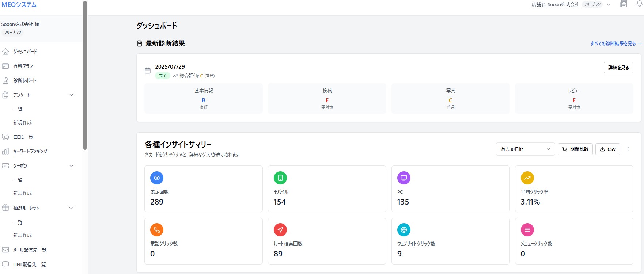
Task: Click the yellow trend icon for 平均クリック率
Action: (527, 178)
